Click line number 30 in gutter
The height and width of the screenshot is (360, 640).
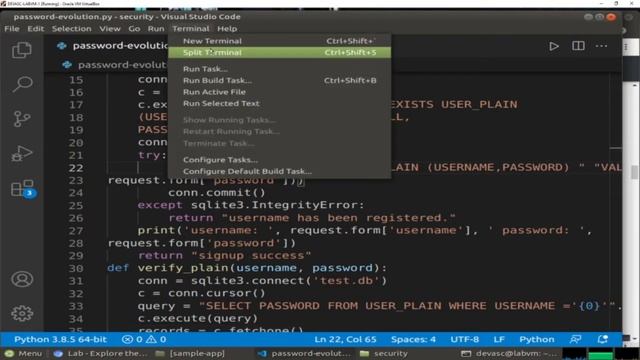click(x=76, y=268)
